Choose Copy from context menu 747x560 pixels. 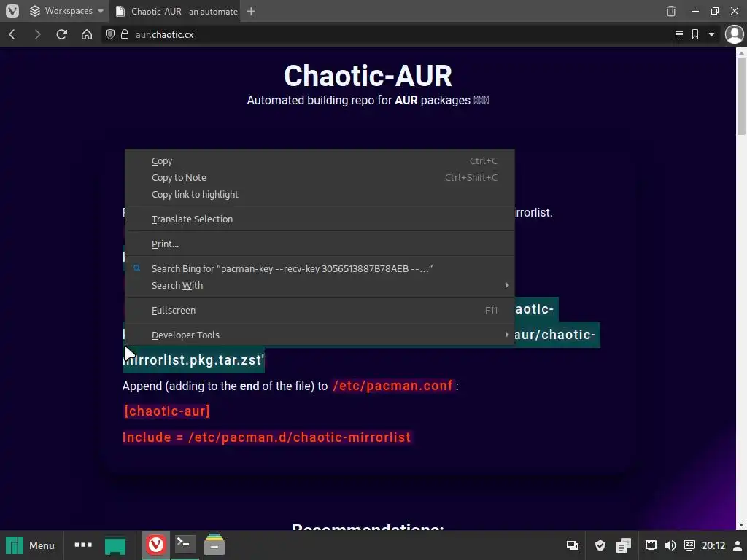320,161
